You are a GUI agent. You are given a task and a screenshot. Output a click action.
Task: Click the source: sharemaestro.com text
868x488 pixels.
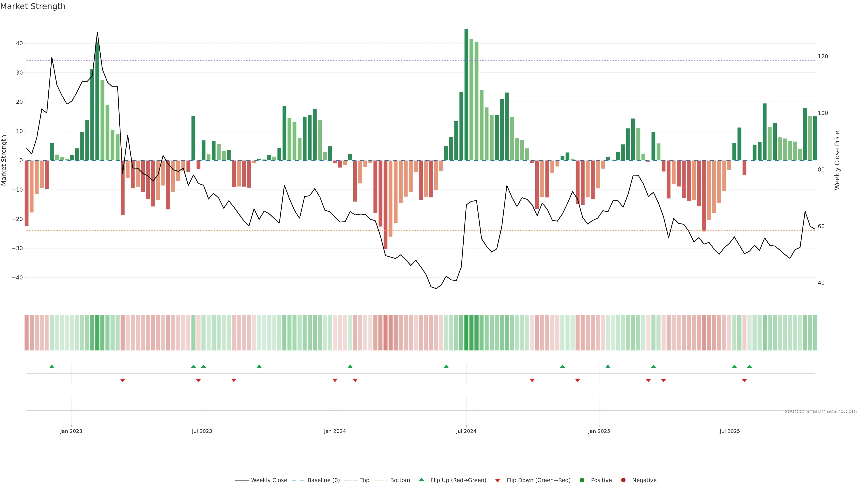coord(821,411)
